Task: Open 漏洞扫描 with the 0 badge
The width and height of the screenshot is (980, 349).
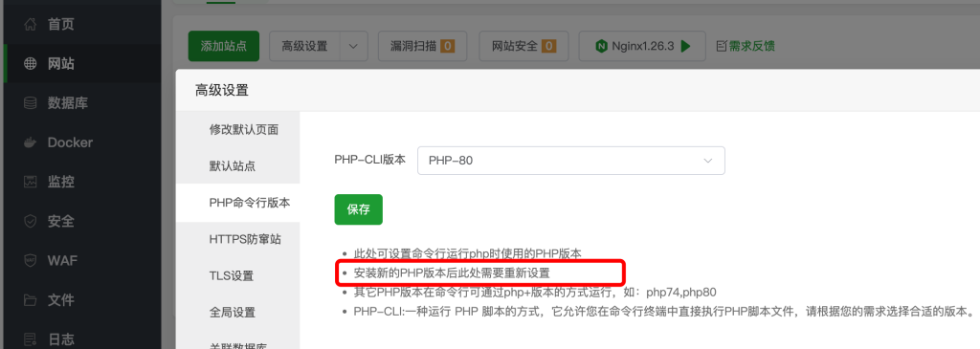Action: (422, 46)
